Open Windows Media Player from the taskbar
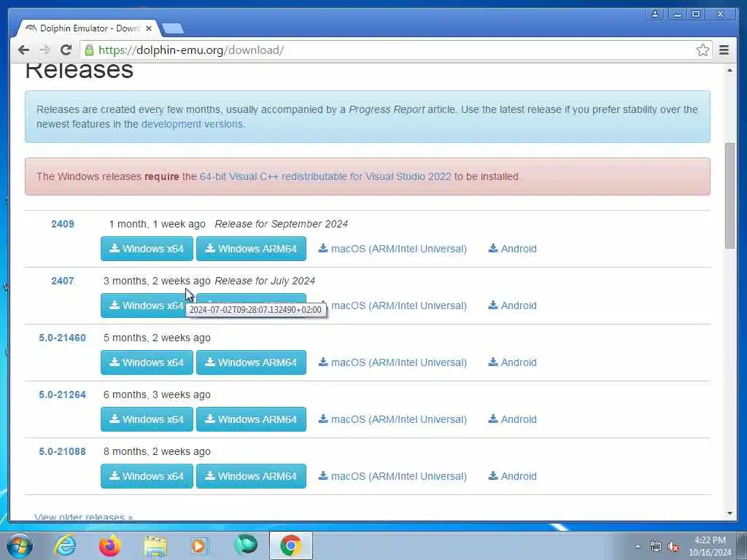This screenshot has height=560, width=747. tap(199, 546)
